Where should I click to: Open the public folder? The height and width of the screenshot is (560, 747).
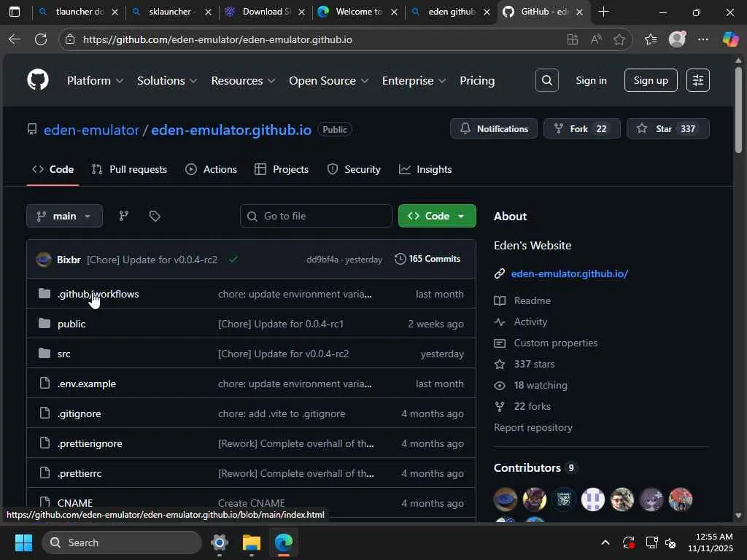(71, 324)
